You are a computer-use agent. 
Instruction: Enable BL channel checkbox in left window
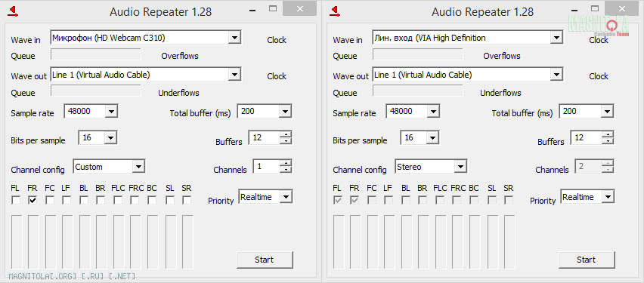tap(84, 201)
